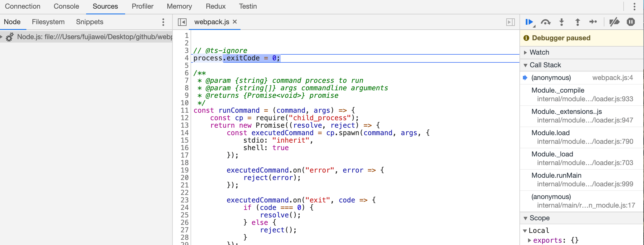Resume script execution
This screenshot has width=644, height=245.
point(529,22)
